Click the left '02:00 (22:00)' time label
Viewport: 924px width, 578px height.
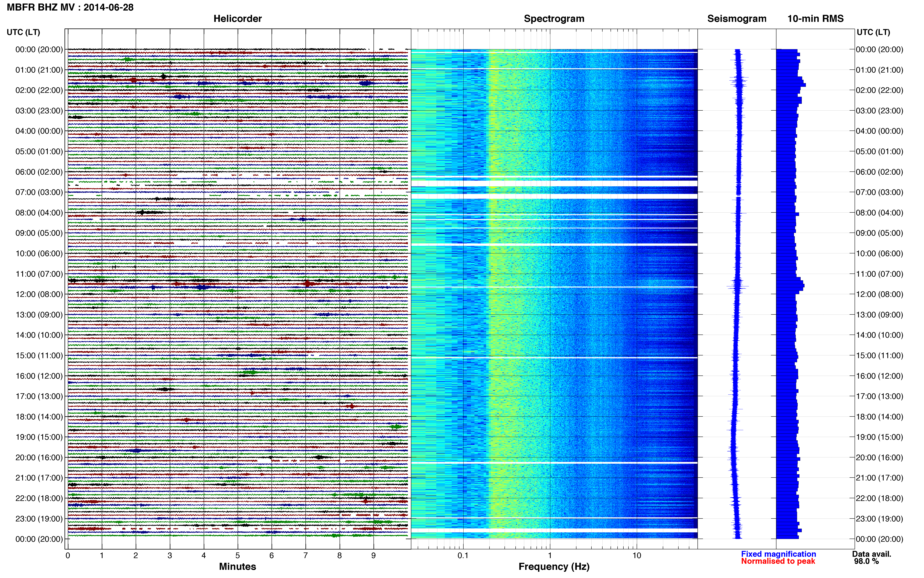tap(39, 90)
